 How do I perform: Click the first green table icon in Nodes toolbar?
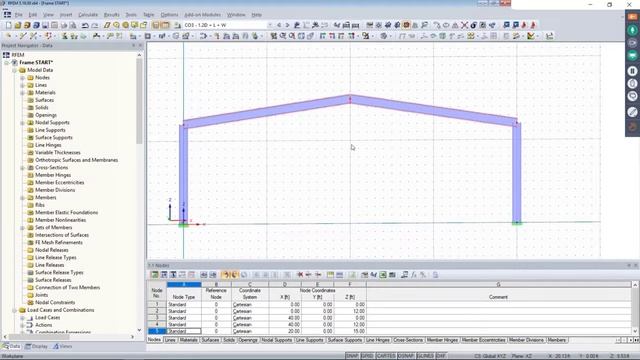pos(154,275)
